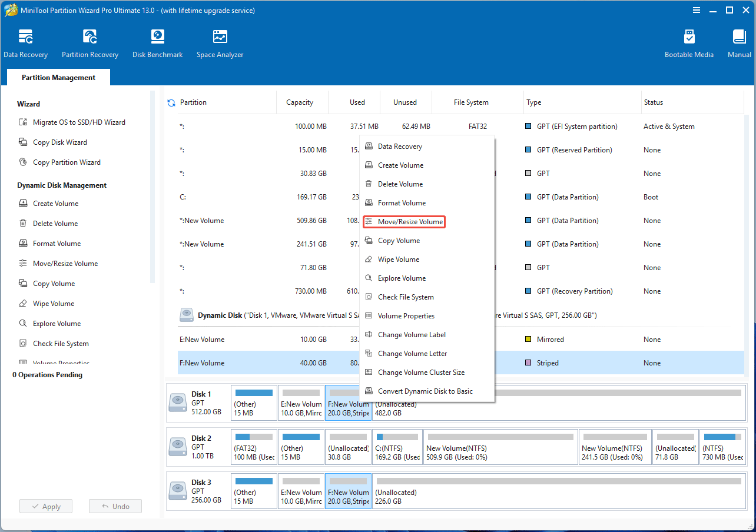Sort partitions by the Capacity column
The width and height of the screenshot is (756, 532).
[x=301, y=102]
